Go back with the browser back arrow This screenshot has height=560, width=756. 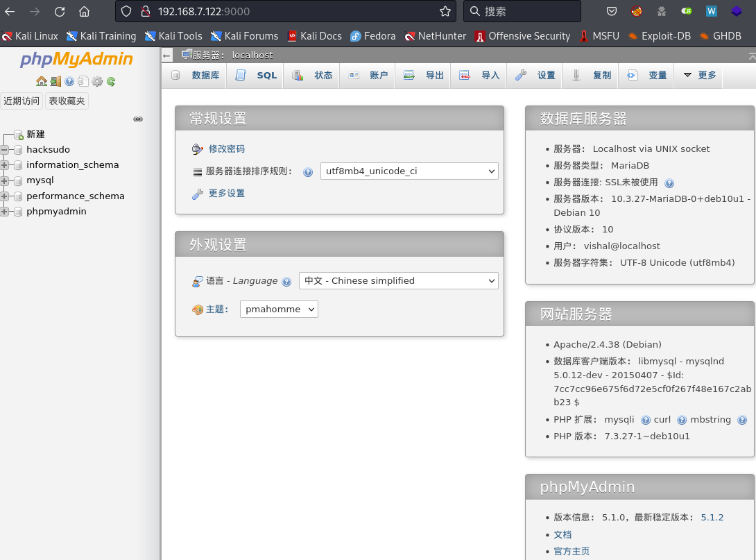pyautogui.click(x=10, y=12)
